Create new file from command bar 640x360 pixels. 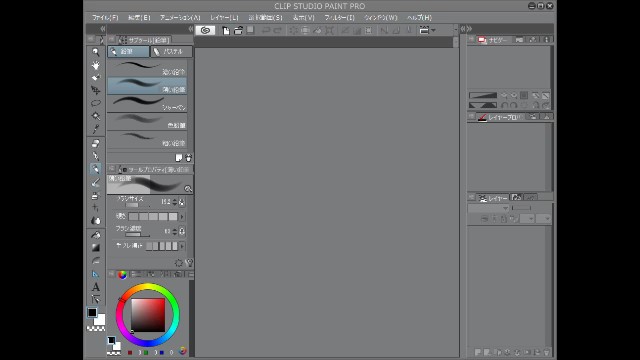226,30
